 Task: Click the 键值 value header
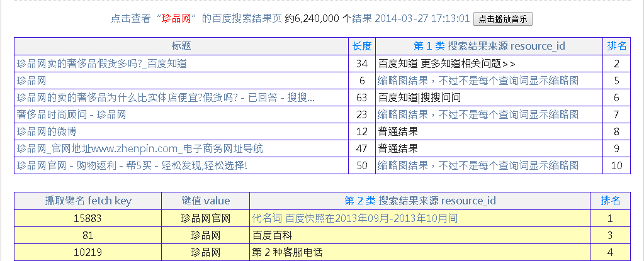click(206, 201)
